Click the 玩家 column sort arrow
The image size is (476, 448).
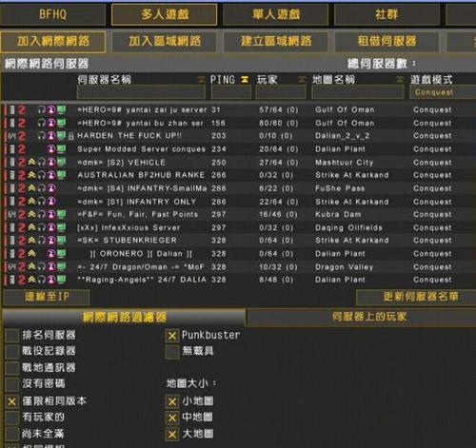302,80
